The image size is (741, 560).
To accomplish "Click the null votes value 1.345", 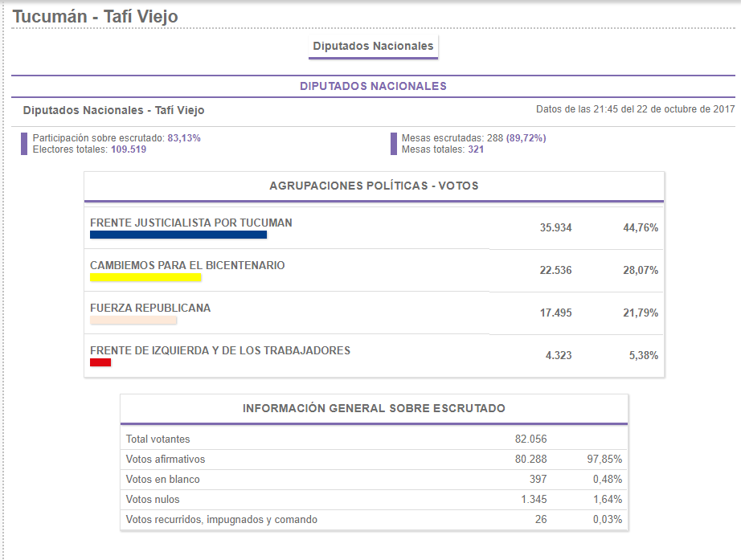I will pyautogui.click(x=534, y=499).
